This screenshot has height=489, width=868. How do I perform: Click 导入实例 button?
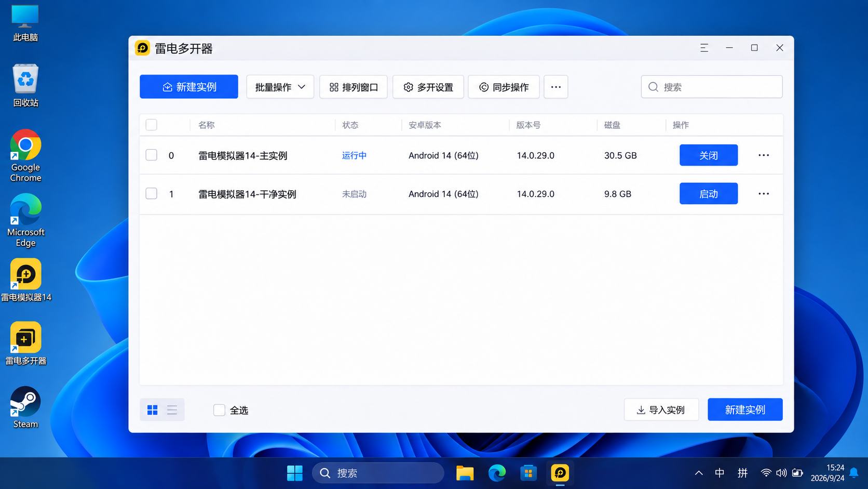pos(661,409)
